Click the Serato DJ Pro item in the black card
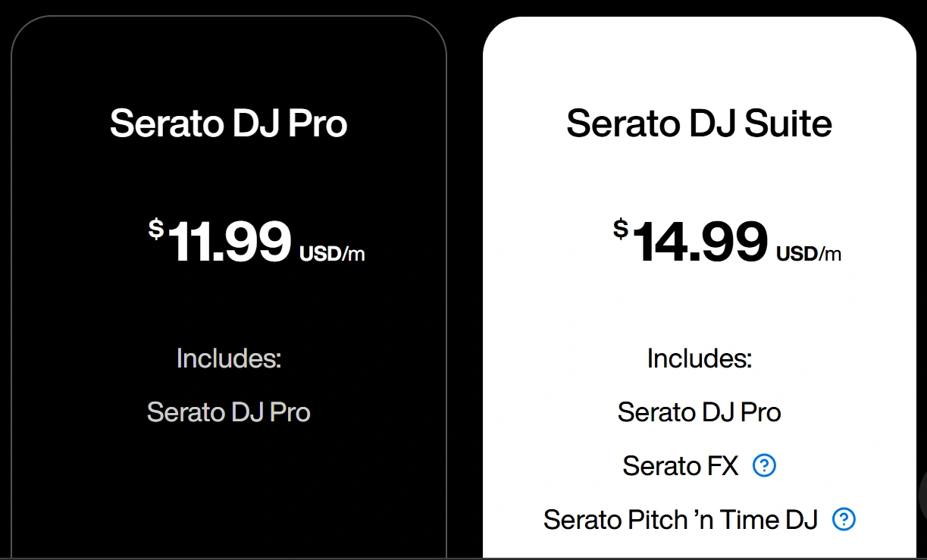 point(229,412)
